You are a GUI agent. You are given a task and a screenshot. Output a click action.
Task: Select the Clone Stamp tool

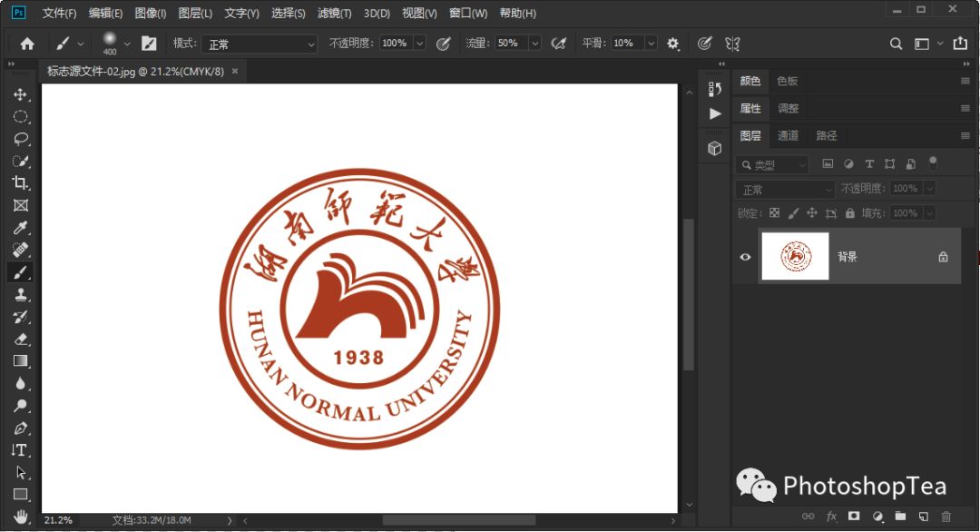(20, 294)
